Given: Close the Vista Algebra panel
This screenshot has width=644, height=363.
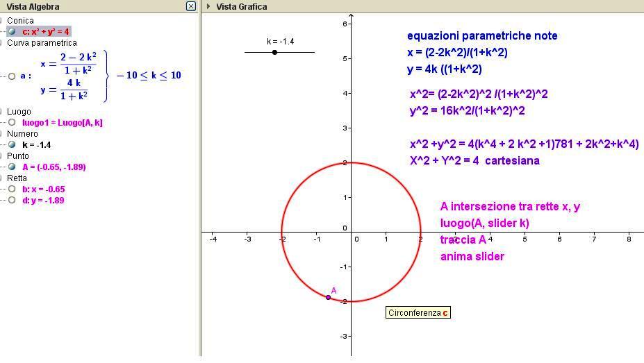Looking at the screenshot, I should pos(191,6).
